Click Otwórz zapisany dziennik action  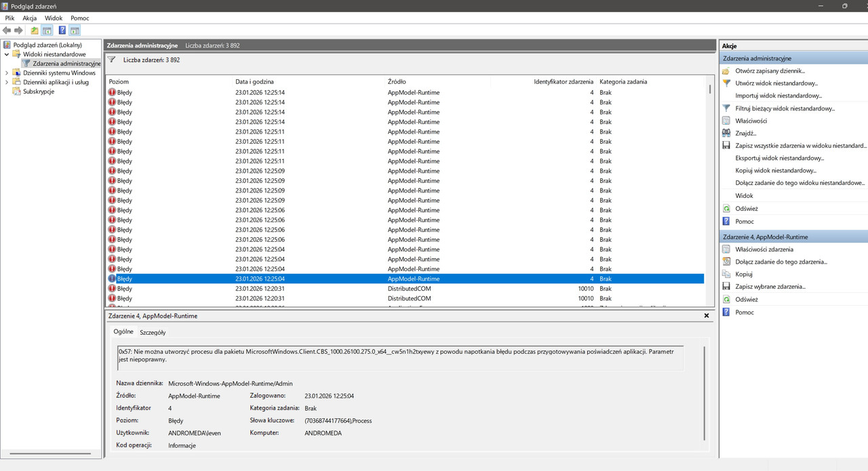point(770,70)
